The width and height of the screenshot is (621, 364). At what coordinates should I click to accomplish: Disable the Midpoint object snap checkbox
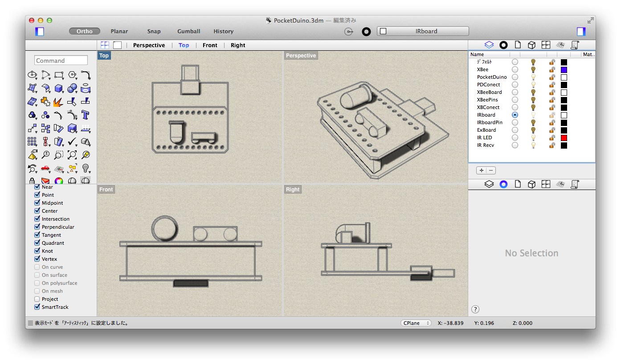pyautogui.click(x=37, y=203)
